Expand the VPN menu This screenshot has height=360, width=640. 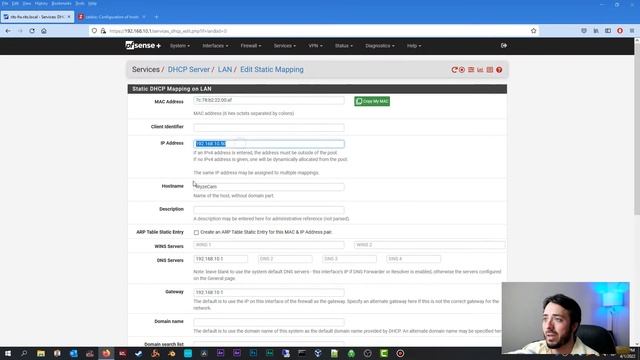[x=315, y=46]
